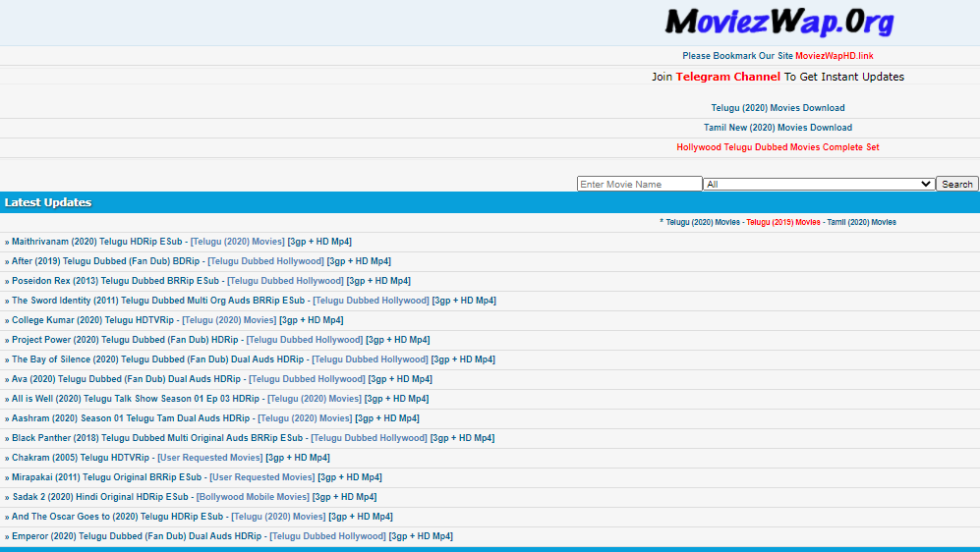980x552 pixels.
Task: Open [User Requested Movies] category beside Mirapakai
Action: pos(261,477)
